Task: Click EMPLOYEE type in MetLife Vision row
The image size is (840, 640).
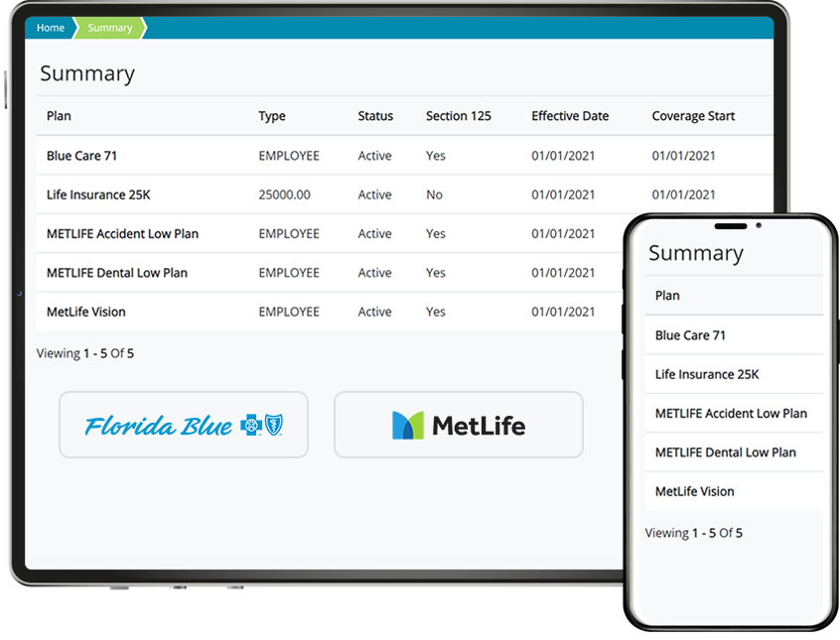Action: 289,312
